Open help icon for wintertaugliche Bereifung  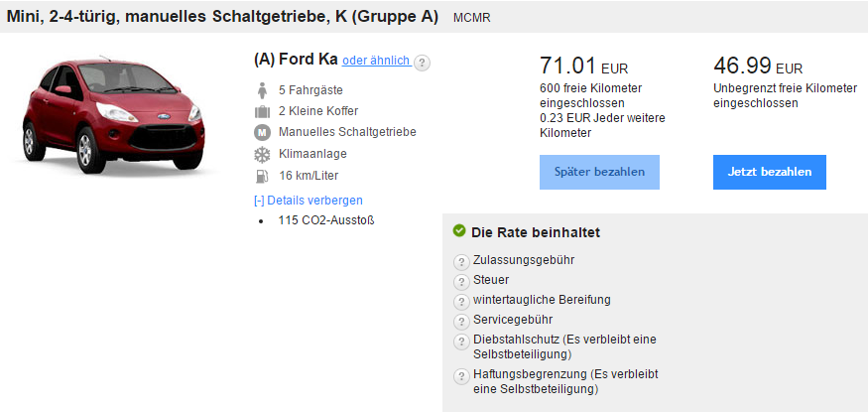(x=461, y=302)
